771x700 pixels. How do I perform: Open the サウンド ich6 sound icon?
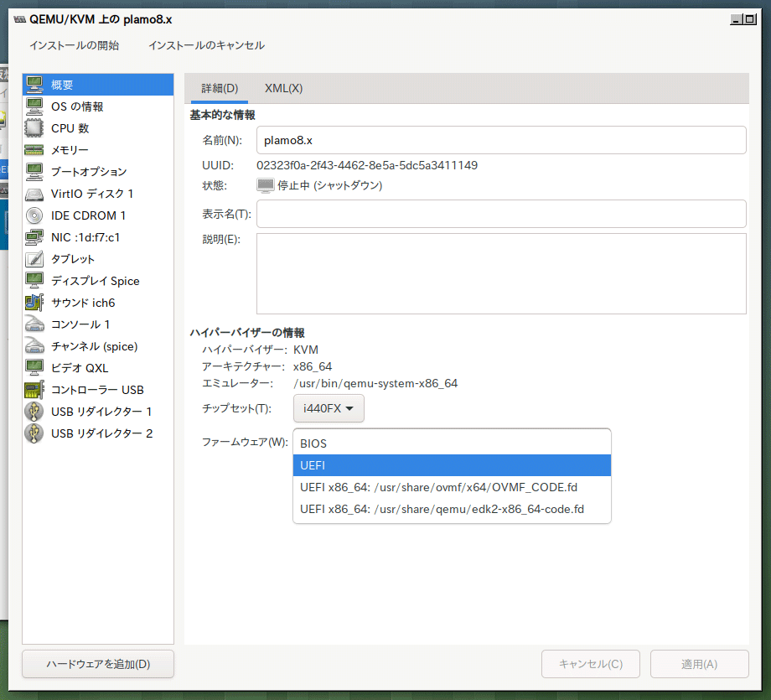[x=34, y=303]
